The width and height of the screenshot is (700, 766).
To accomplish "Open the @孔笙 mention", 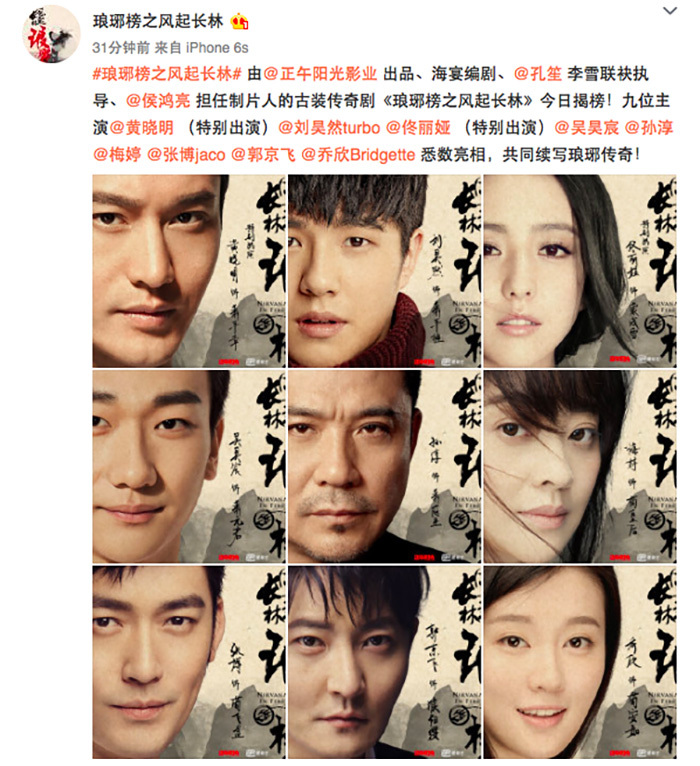I will click(537, 74).
